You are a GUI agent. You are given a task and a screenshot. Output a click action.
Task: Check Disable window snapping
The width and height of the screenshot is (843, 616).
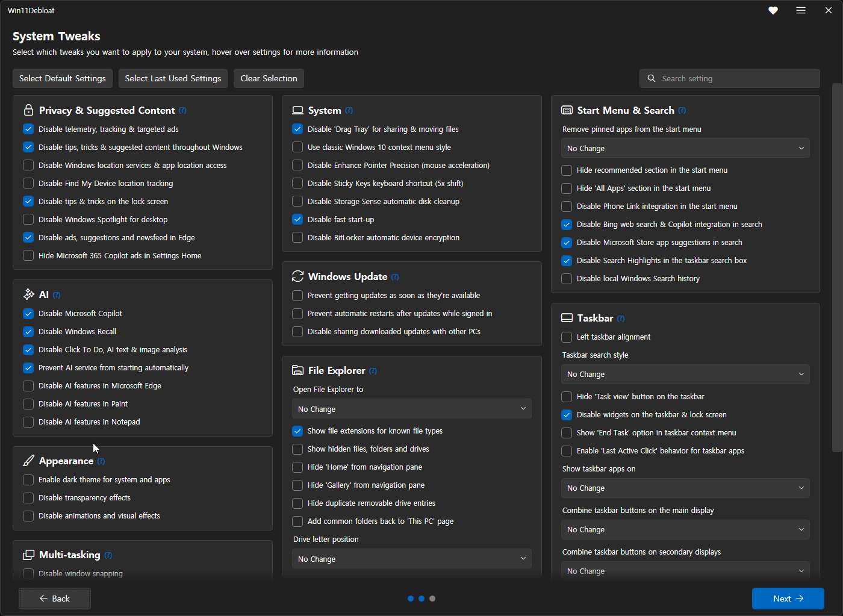click(x=28, y=573)
